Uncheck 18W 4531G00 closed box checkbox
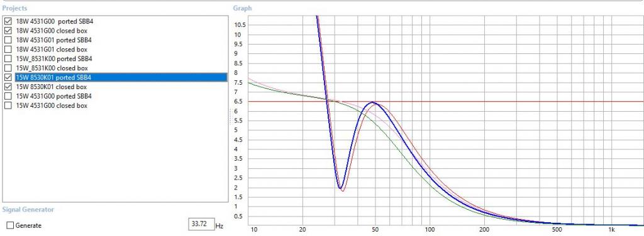This screenshot has height=236, width=644. pos(8,31)
